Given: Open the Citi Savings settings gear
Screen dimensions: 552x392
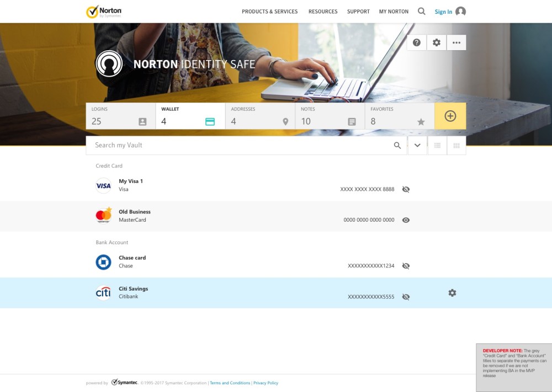Looking at the screenshot, I should [x=452, y=293].
